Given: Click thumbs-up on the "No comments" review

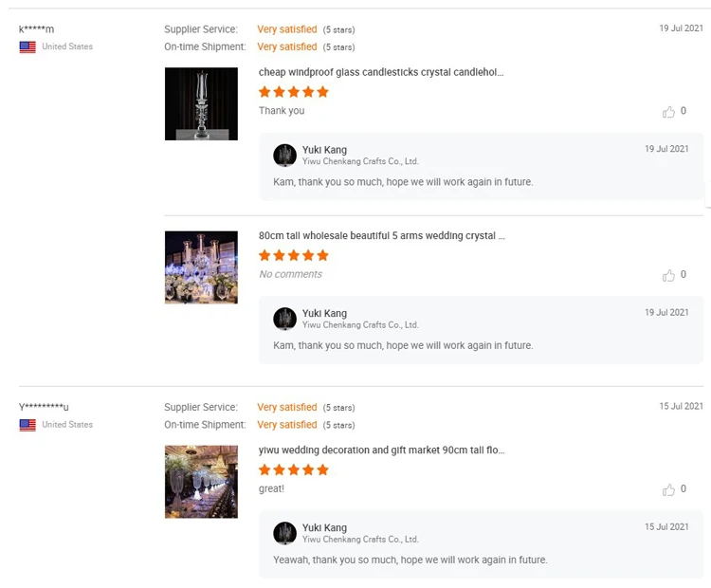Looking at the screenshot, I should pos(668,275).
